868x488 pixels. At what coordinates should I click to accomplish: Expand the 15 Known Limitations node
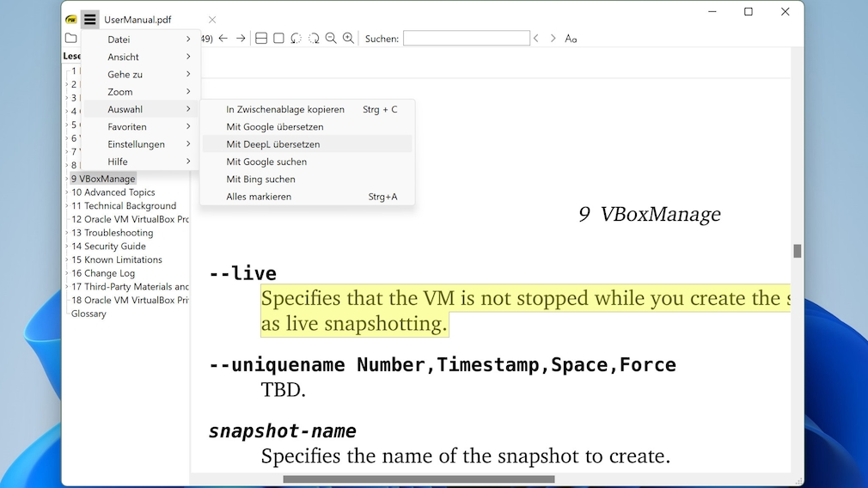[x=66, y=260]
